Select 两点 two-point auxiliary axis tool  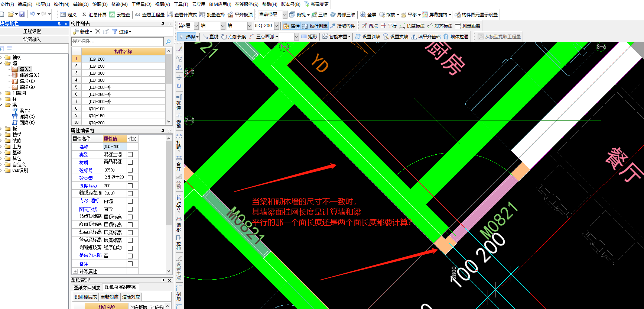pos(370,26)
